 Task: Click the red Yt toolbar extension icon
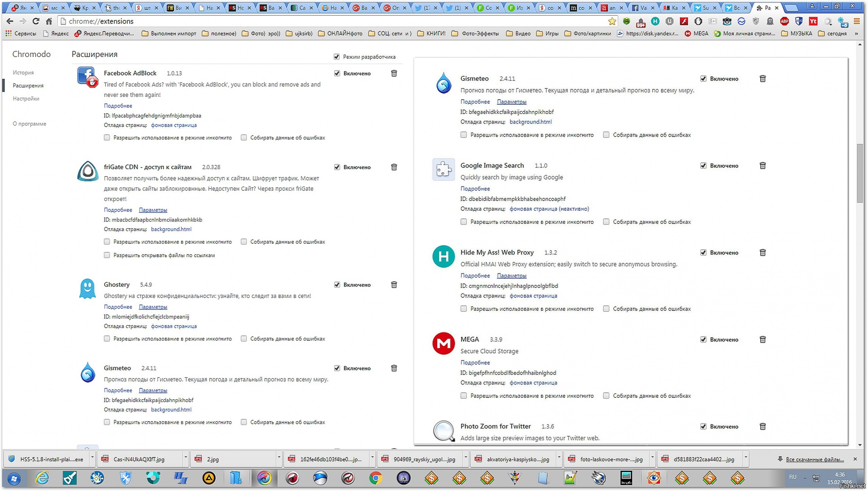[813, 21]
